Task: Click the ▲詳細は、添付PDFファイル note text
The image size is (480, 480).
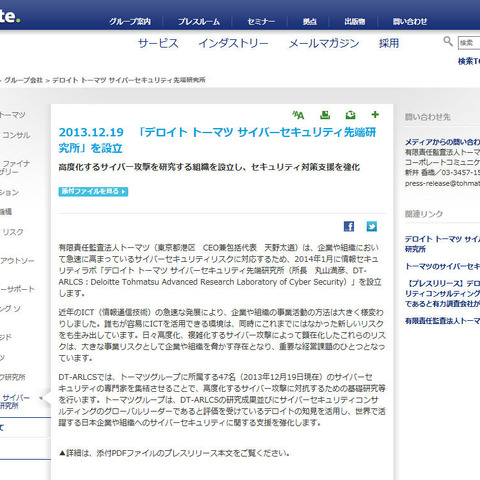Action: coord(174,453)
